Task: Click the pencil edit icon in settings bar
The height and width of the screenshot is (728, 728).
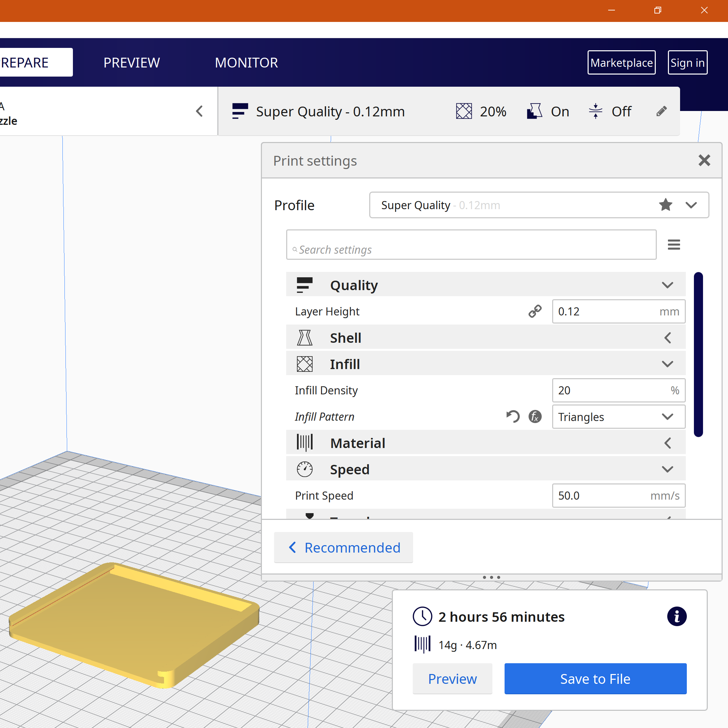Action: click(661, 111)
